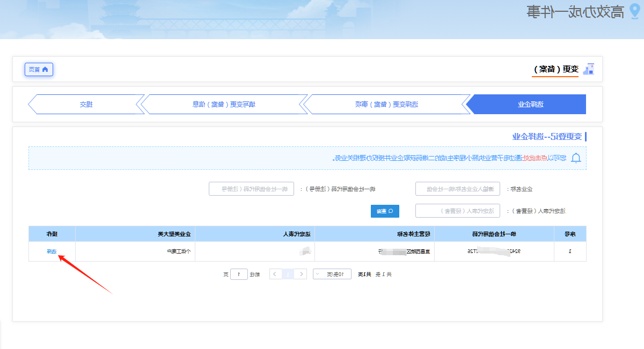Viewport: 644px width, 349px height.
Task: Focus the 前往 page number input
Action: coord(239,274)
